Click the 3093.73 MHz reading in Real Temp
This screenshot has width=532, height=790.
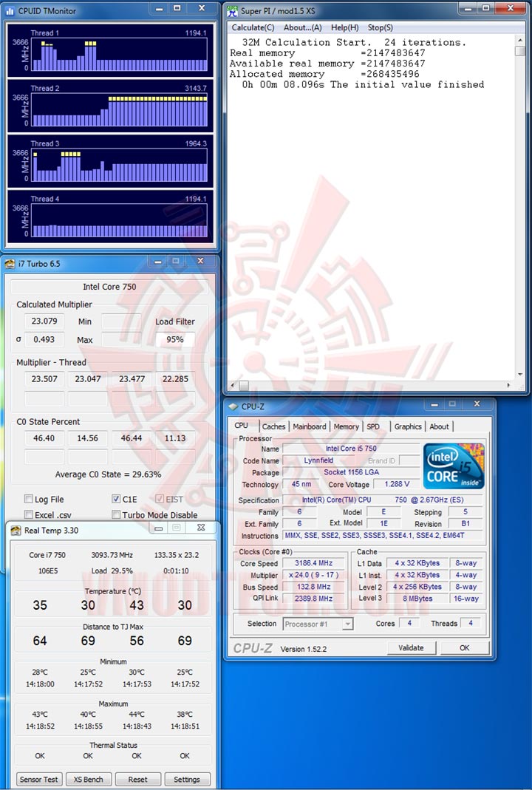tap(112, 555)
